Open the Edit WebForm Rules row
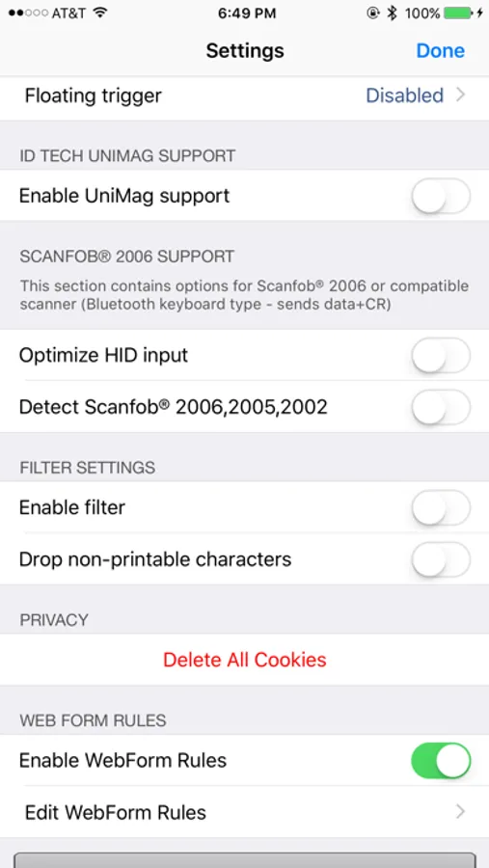 [x=244, y=812]
